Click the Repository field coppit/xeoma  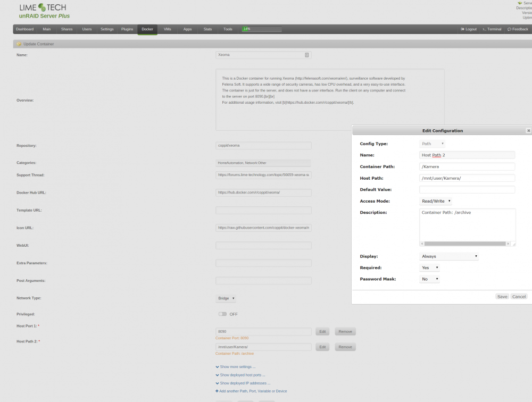pos(263,146)
